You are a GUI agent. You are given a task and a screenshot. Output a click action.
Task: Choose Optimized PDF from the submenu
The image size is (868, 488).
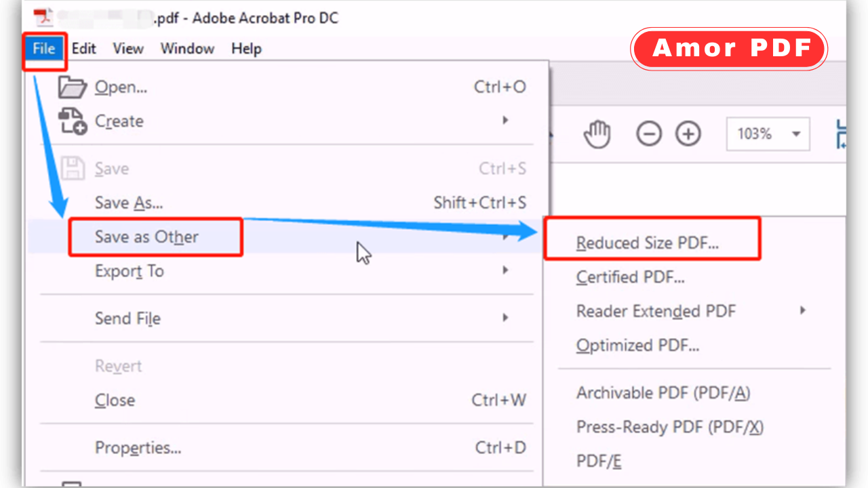coord(637,345)
